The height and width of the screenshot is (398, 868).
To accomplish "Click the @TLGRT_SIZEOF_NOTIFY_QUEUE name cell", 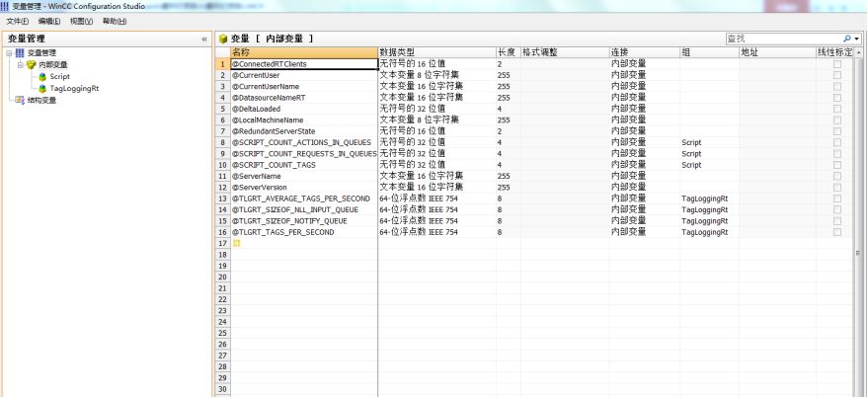I will click(x=304, y=221).
